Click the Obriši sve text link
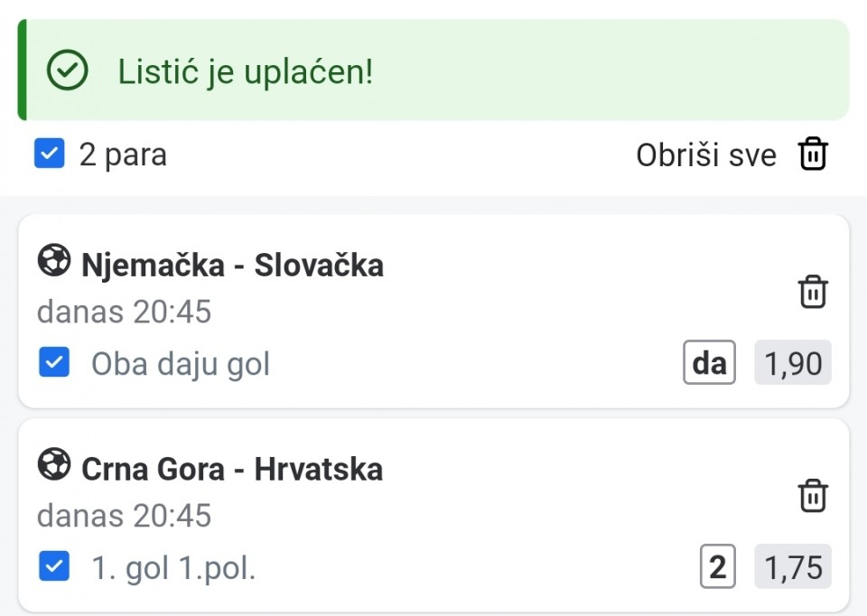867x616 pixels. click(705, 155)
